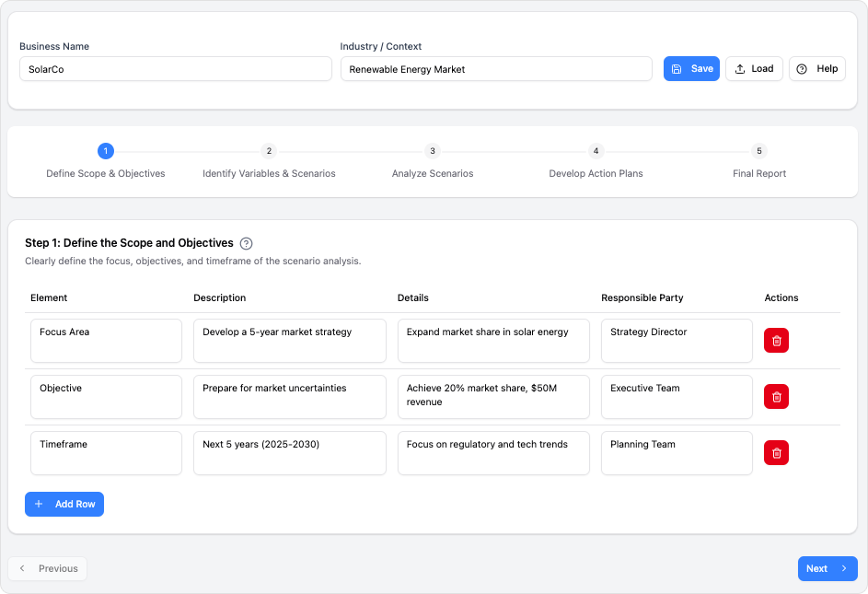The width and height of the screenshot is (868, 594).
Task: Edit the Strategy Director responsible party cell
Action: [x=677, y=341]
